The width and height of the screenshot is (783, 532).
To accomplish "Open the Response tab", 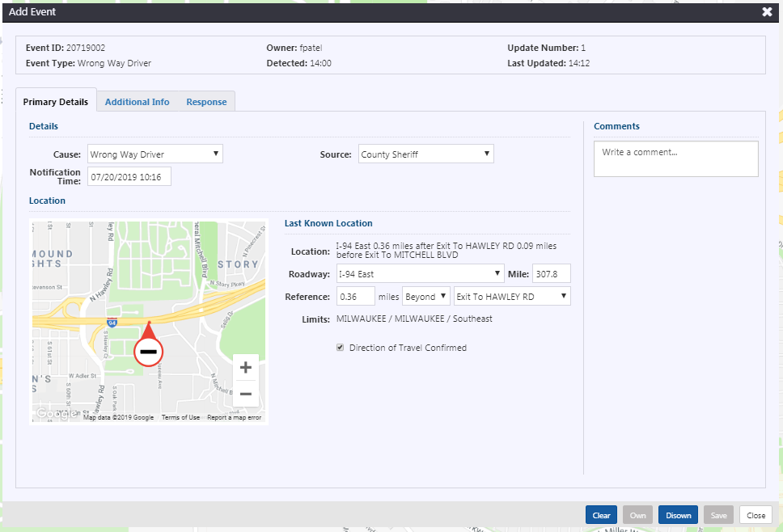I will (x=206, y=102).
